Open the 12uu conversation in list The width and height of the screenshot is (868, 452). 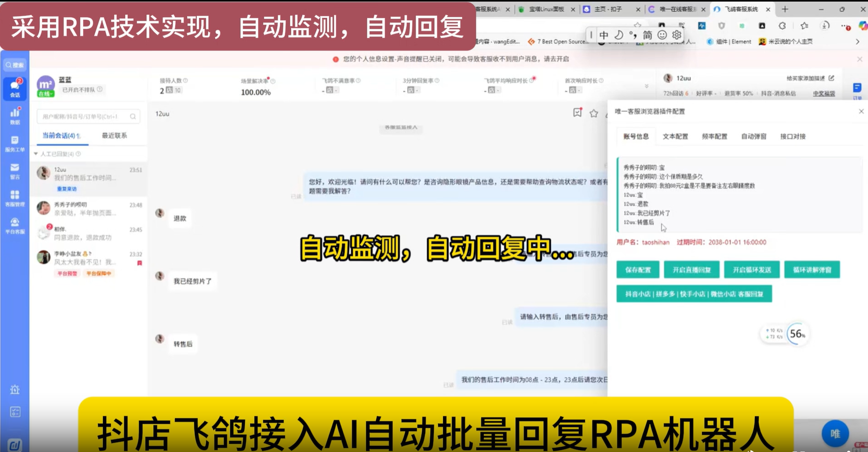(x=89, y=179)
